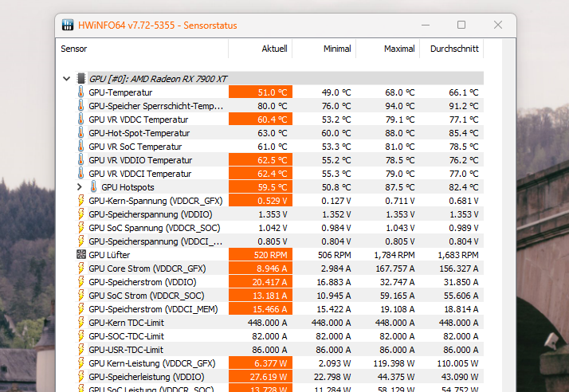Click lightning icon of GPU-Speicherstrom (VDDIO)
The width and height of the screenshot is (569, 392).
point(81,282)
